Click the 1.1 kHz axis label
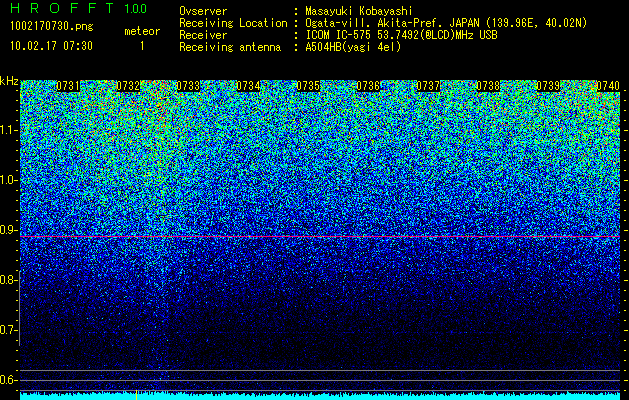Viewport: 629px width, 400px height. click(9, 130)
